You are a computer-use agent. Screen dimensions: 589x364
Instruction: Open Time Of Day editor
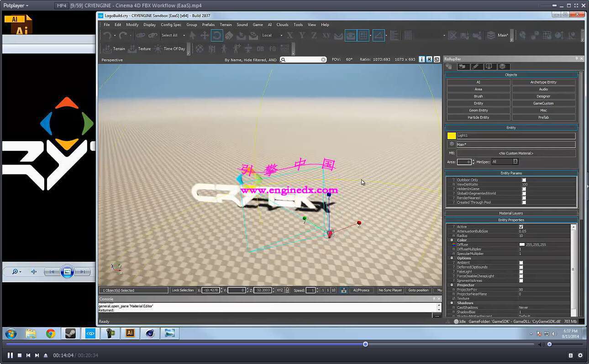[x=169, y=48]
